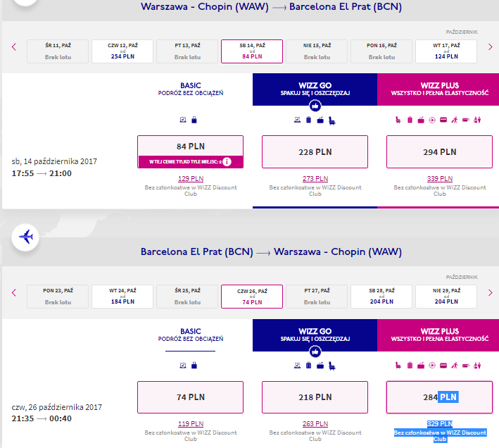The height and width of the screenshot is (448, 499).
Task: Choose outbound WIZZ PLUS fare, 294 PLN
Action: pyautogui.click(x=439, y=152)
